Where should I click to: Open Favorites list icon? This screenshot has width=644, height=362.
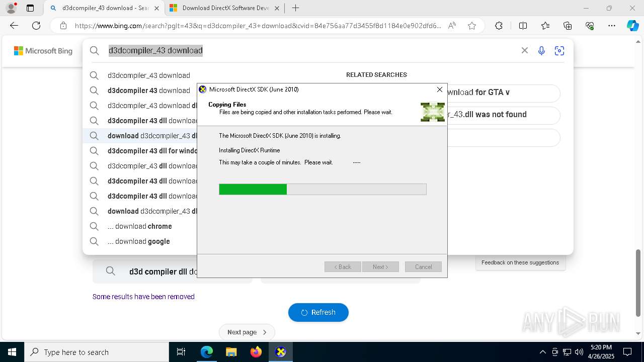click(x=545, y=26)
